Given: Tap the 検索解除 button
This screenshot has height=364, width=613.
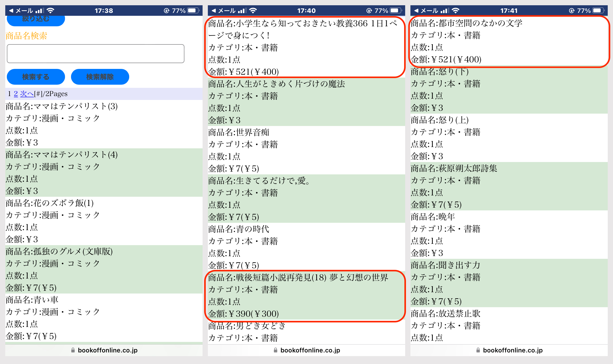Looking at the screenshot, I should 100,77.
